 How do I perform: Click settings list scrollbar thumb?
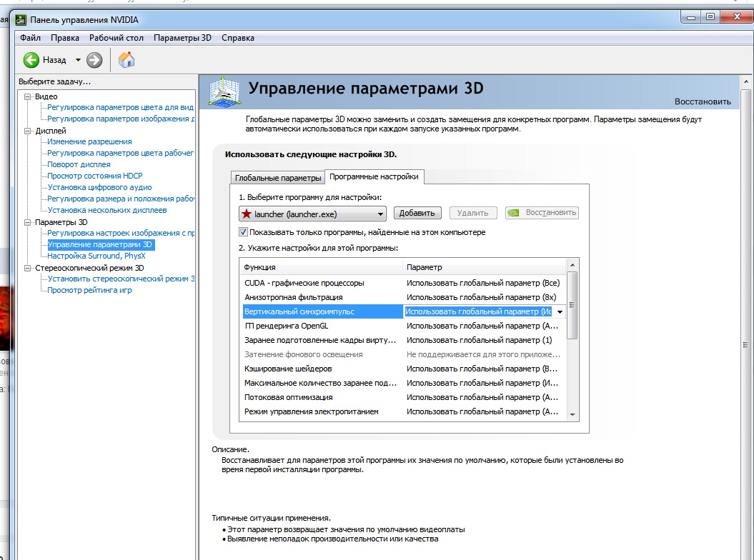click(572, 305)
